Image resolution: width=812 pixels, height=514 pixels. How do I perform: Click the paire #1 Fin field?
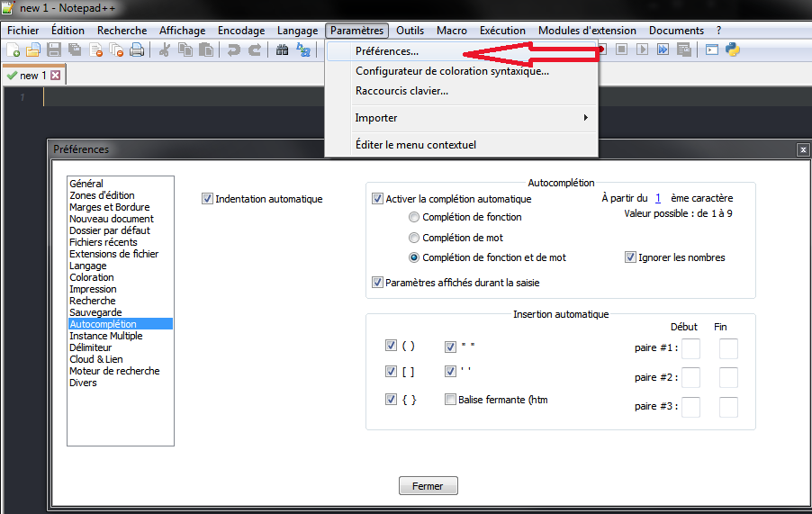point(728,348)
